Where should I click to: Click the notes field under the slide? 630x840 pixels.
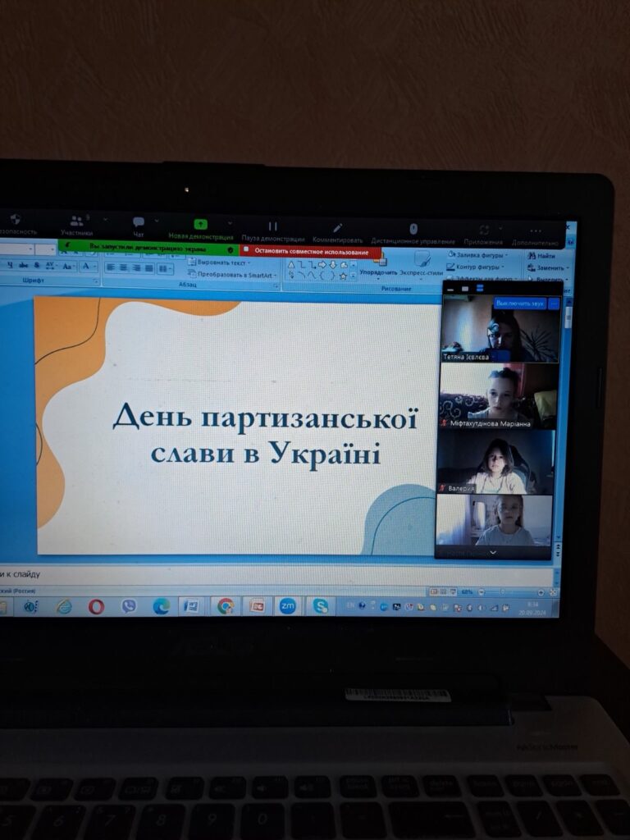[x=276, y=574]
